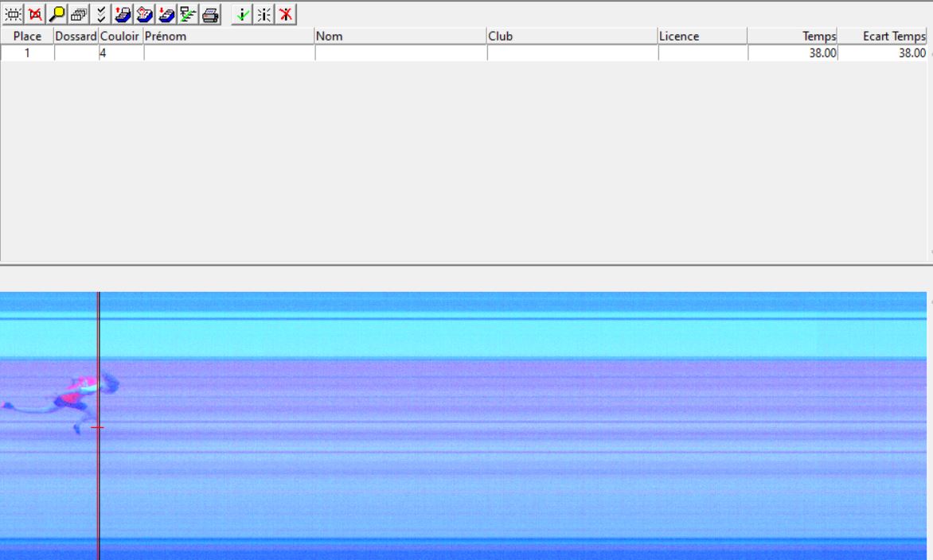Image resolution: width=933 pixels, height=560 pixels.
Task: Click the new result row icon with sparkles
Action: [x=13, y=14]
